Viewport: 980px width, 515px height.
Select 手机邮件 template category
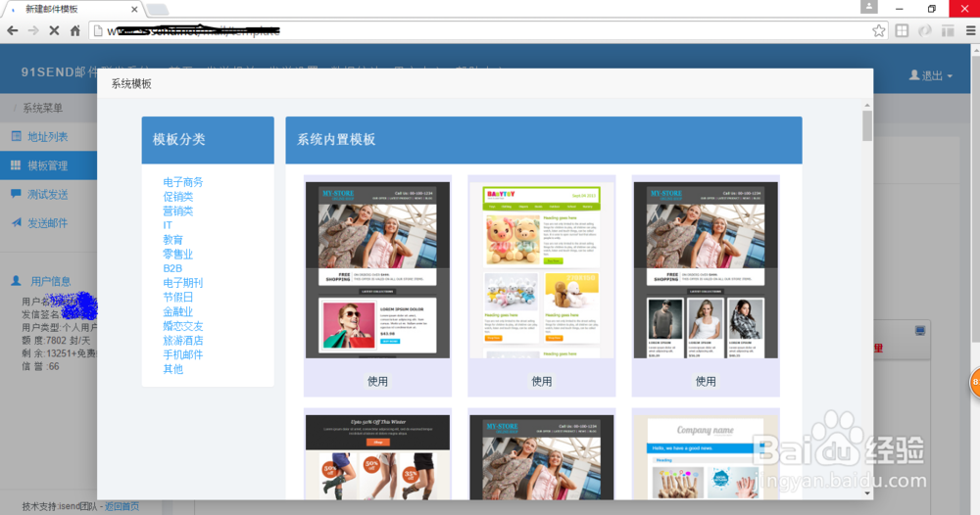pos(183,354)
